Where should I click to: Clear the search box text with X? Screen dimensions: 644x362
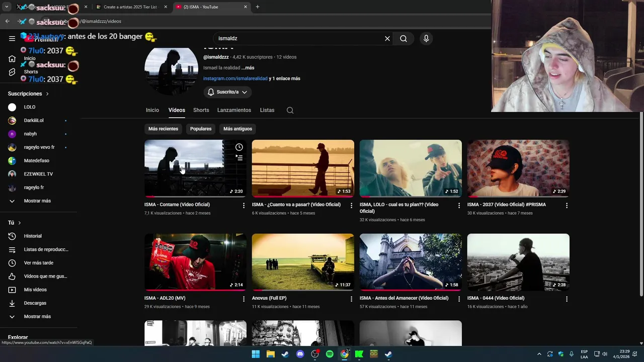click(387, 38)
